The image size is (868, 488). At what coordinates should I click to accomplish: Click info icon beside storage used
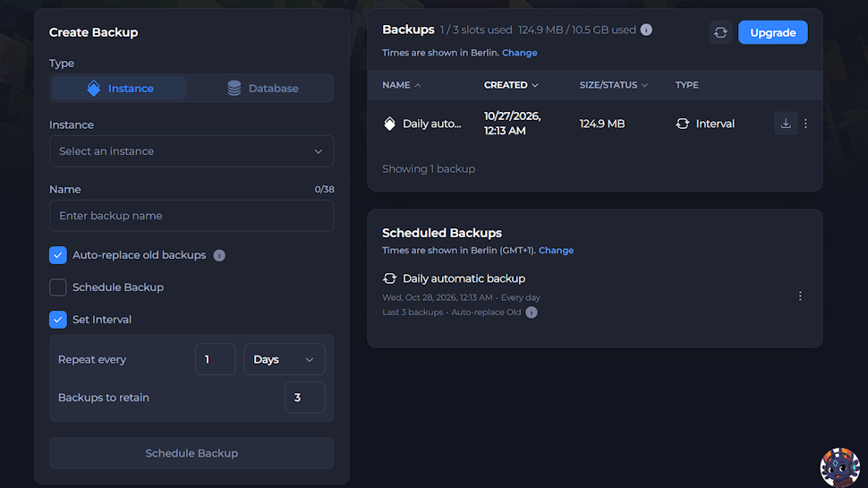[646, 30]
